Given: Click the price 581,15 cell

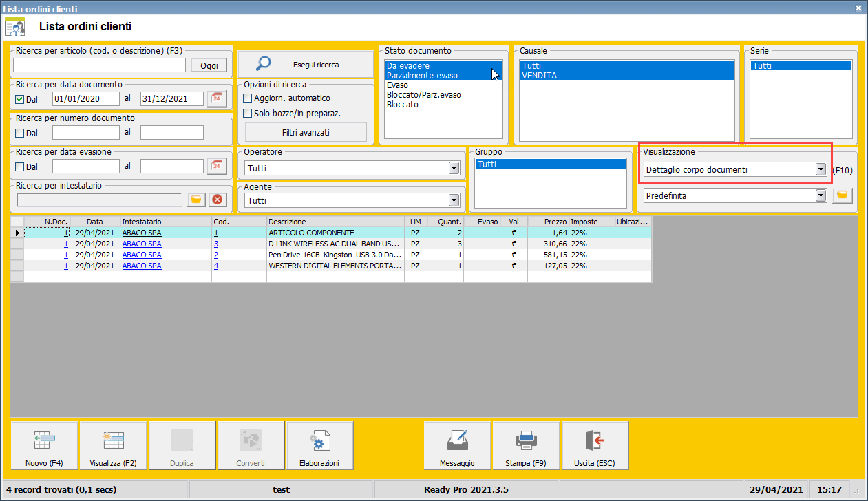Looking at the screenshot, I should click(x=548, y=255).
